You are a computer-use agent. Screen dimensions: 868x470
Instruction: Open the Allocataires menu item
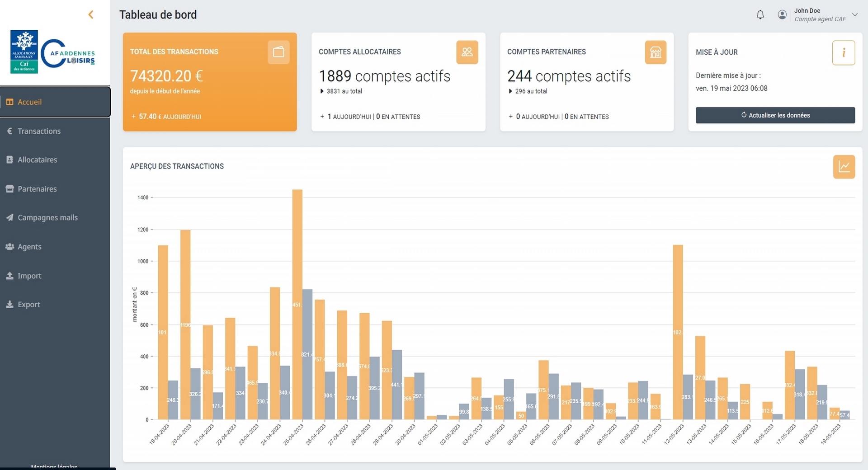coord(55,160)
